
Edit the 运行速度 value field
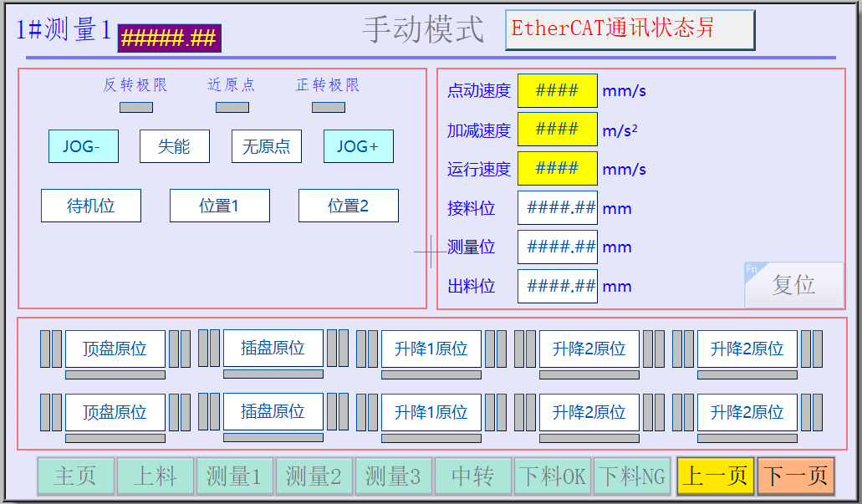pos(557,168)
